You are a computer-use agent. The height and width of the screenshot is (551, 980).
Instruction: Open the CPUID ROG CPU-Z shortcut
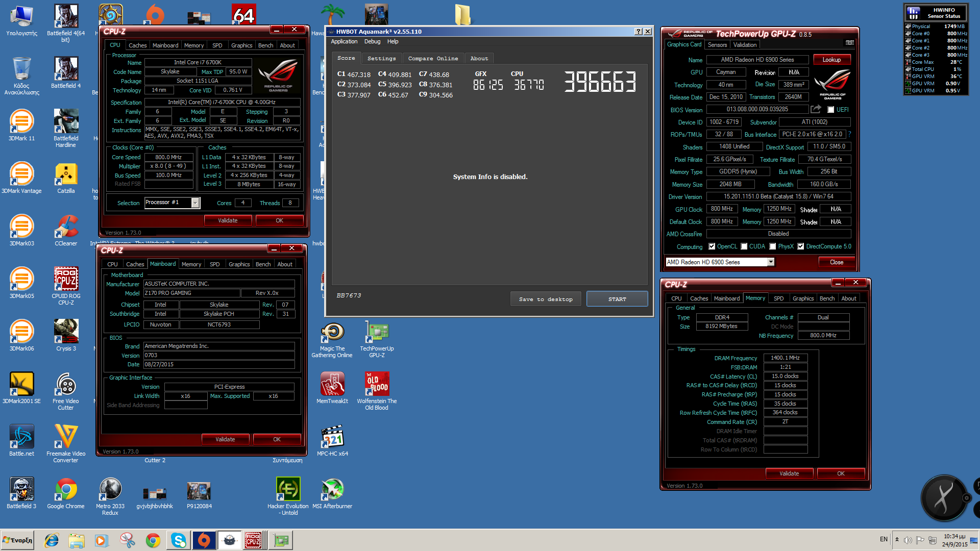point(66,286)
